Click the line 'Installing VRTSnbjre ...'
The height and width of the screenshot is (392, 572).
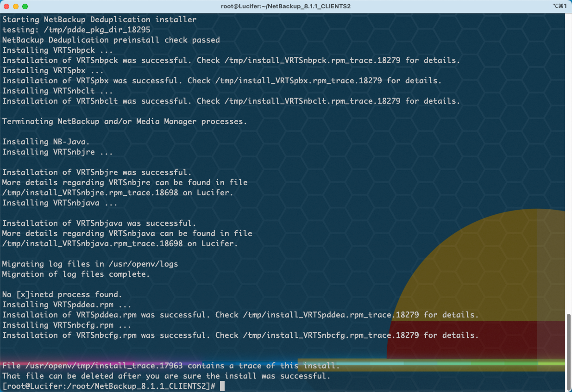[58, 152]
